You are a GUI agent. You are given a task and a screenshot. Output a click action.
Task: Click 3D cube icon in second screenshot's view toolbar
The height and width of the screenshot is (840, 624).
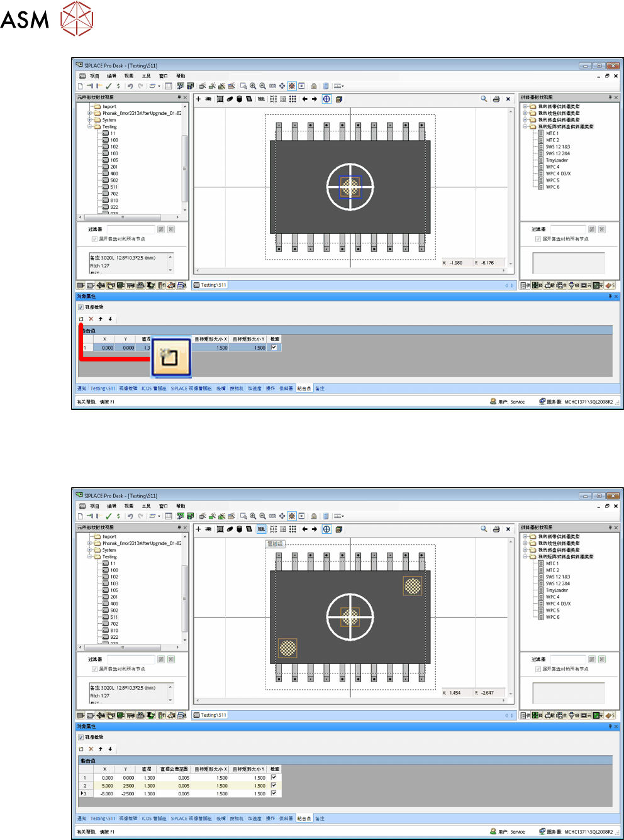(339, 529)
